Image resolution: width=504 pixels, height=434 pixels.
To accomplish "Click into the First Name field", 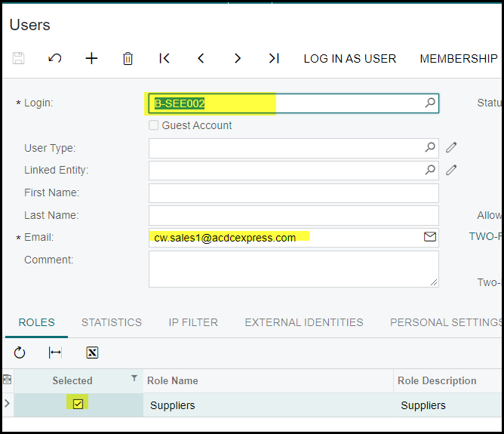I will click(x=293, y=193).
